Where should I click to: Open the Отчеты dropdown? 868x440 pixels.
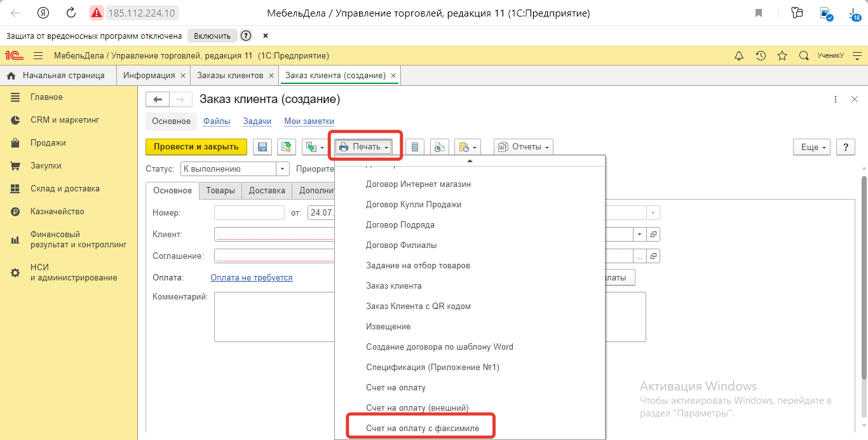coord(524,147)
